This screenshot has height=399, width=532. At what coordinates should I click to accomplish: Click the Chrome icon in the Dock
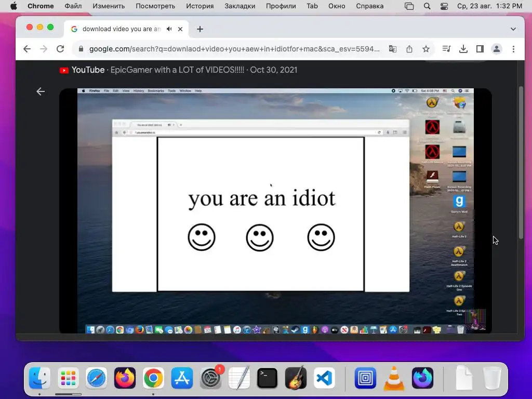coord(153,378)
